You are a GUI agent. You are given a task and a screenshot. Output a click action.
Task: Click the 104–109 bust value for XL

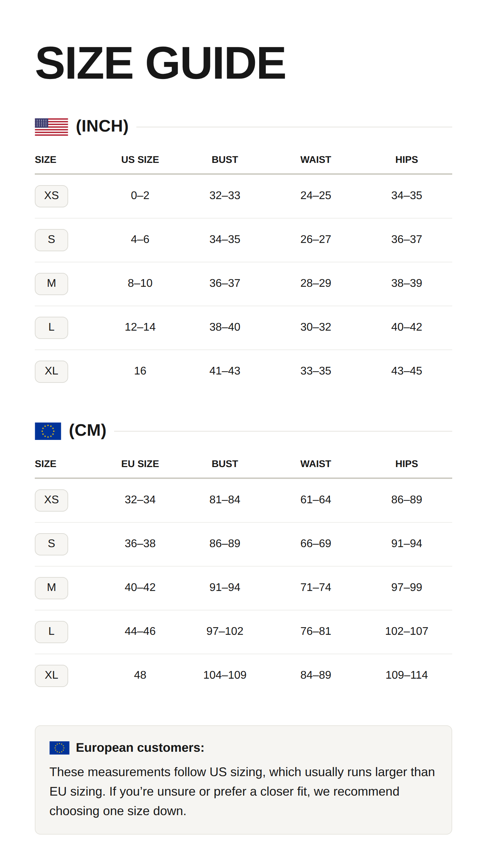(225, 675)
